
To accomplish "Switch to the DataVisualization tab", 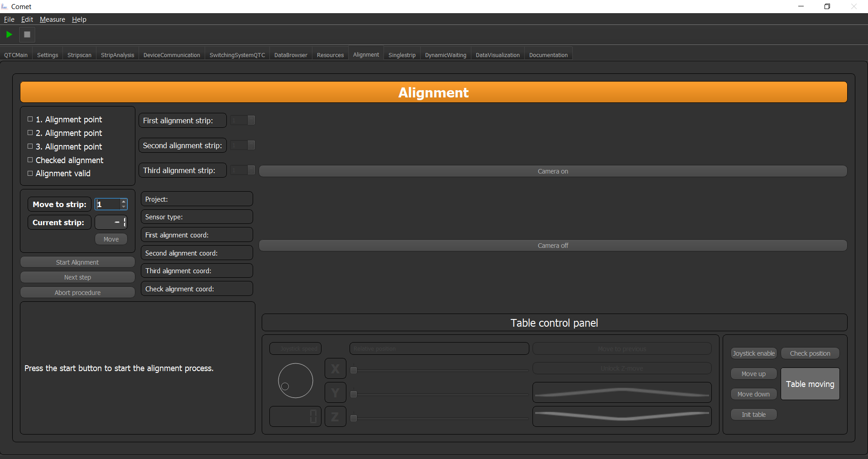I will pos(498,55).
